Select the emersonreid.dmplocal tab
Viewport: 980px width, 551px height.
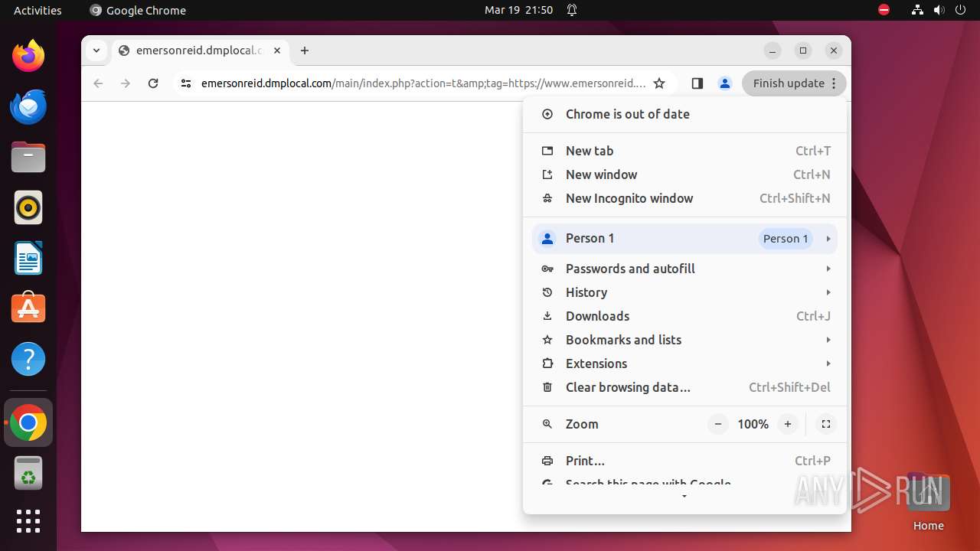200,51
